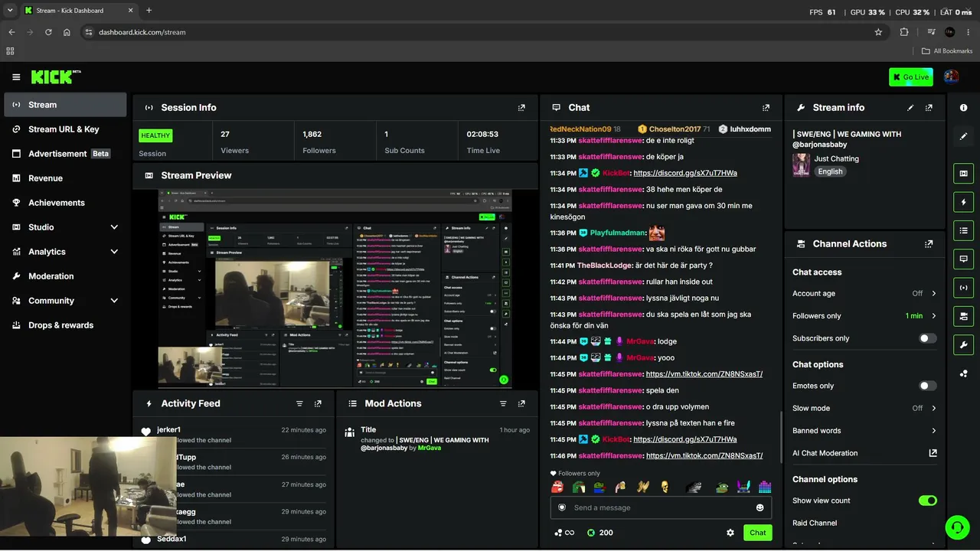The image size is (980, 551).
Task: Open the Followers only duration chevron
Action: click(x=934, y=316)
